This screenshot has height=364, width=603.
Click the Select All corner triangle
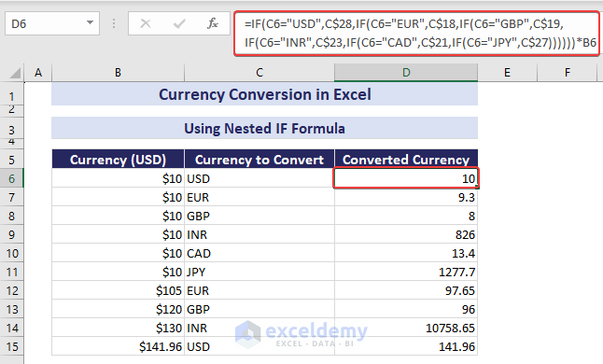click(x=15, y=73)
